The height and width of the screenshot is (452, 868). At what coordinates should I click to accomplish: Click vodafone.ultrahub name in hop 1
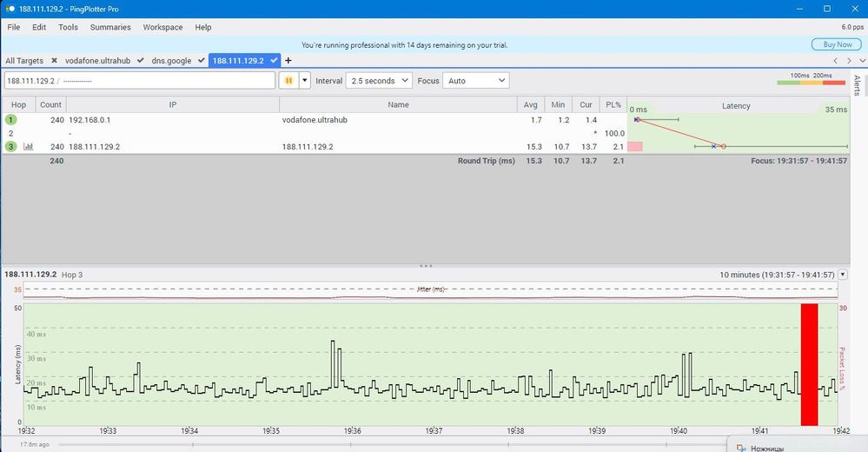[315, 120]
